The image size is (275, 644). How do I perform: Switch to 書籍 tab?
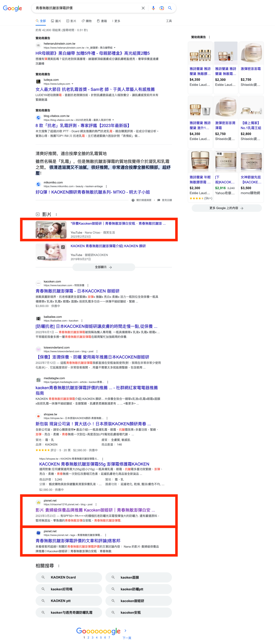[x=102, y=21]
